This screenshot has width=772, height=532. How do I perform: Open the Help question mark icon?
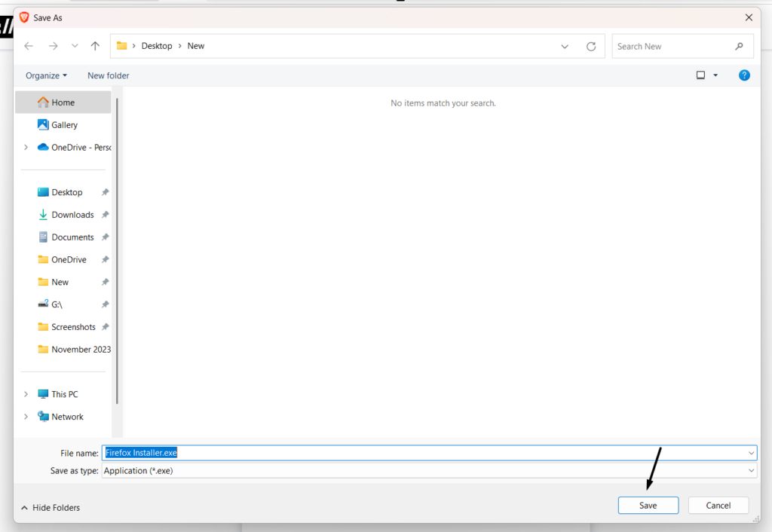[744, 75]
